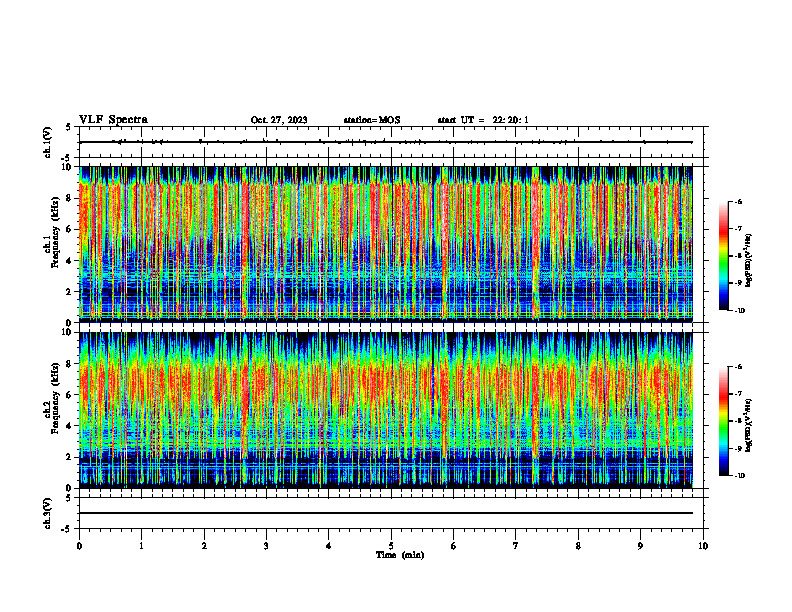The width and height of the screenshot is (792, 612).
Task: Click the time axis tick label "6"
Action: 454,546
